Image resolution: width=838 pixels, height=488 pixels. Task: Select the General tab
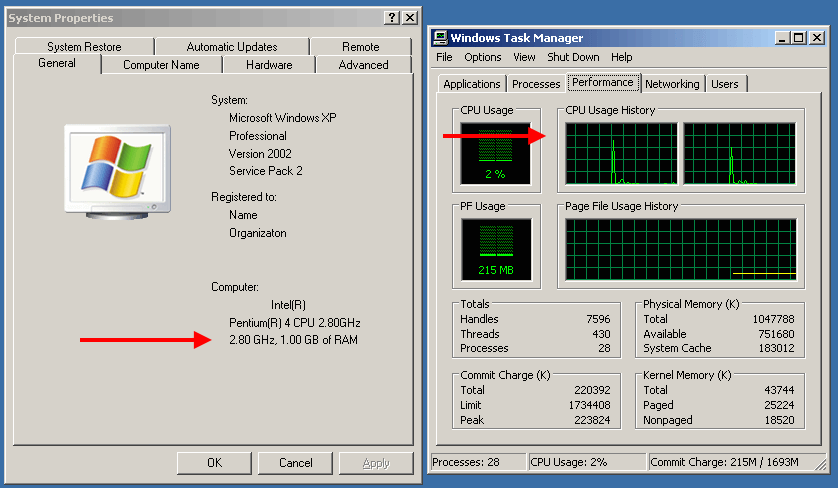[57, 63]
